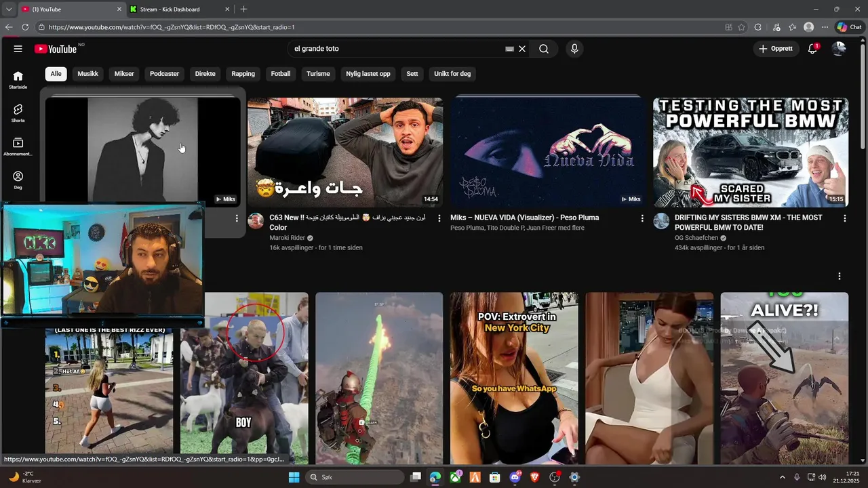The width and height of the screenshot is (868, 488).
Task: Open YouTube notifications bell
Action: 812,49
